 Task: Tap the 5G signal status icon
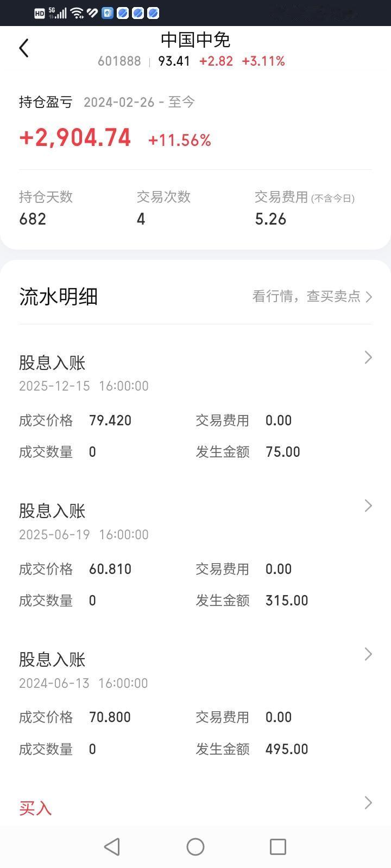pyautogui.click(x=58, y=12)
